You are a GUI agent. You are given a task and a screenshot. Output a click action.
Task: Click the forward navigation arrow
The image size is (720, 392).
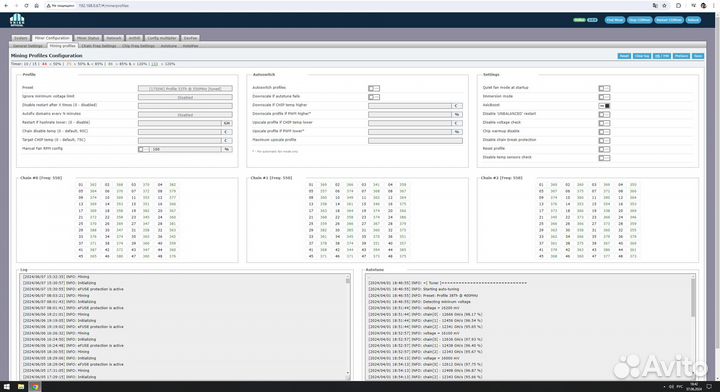coord(16,6)
